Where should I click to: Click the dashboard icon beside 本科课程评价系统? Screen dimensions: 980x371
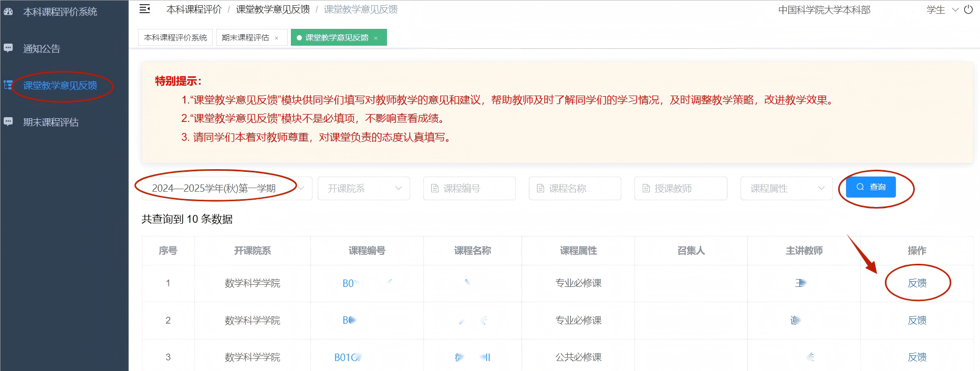(8, 11)
